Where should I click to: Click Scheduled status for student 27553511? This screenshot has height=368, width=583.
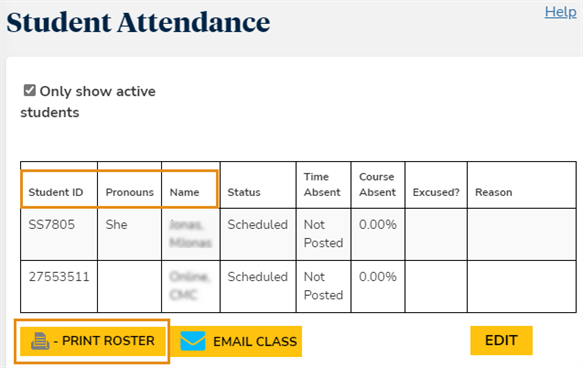[258, 277]
